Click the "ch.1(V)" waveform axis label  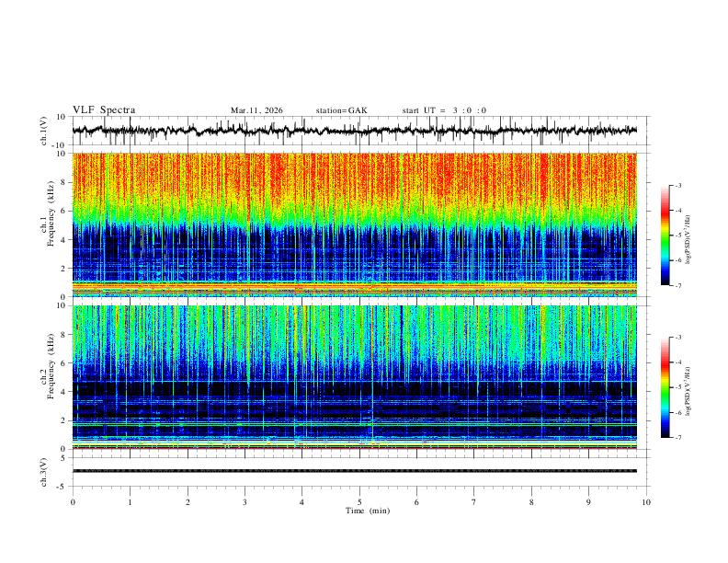pyautogui.click(x=44, y=131)
